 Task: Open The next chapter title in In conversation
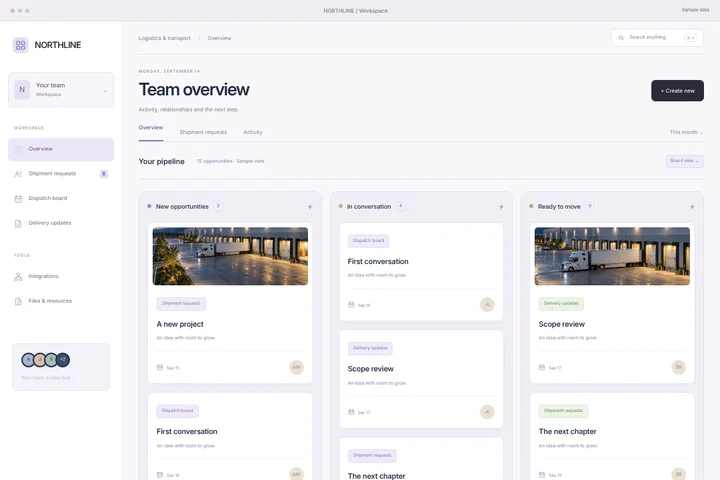[377, 476]
